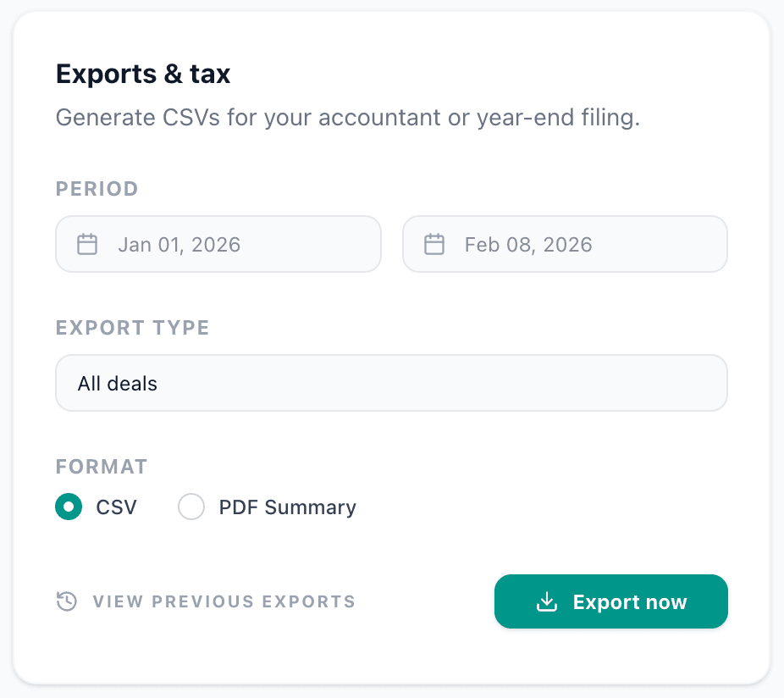Click the CSV label text
This screenshot has width=784, height=698.
tap(118, 507)
